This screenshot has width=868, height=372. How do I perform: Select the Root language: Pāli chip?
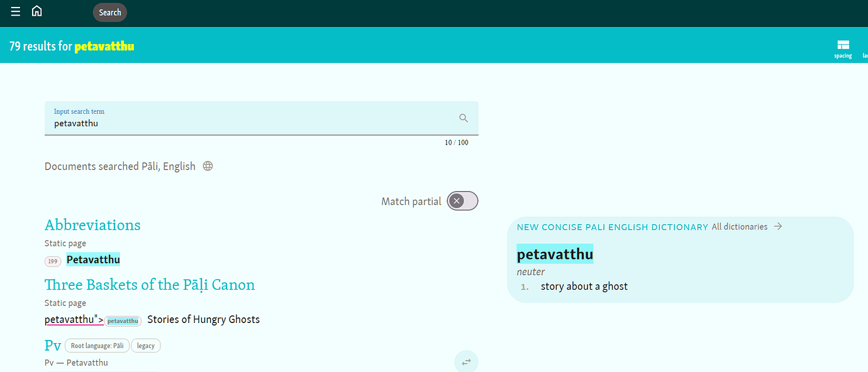[97, 345]
